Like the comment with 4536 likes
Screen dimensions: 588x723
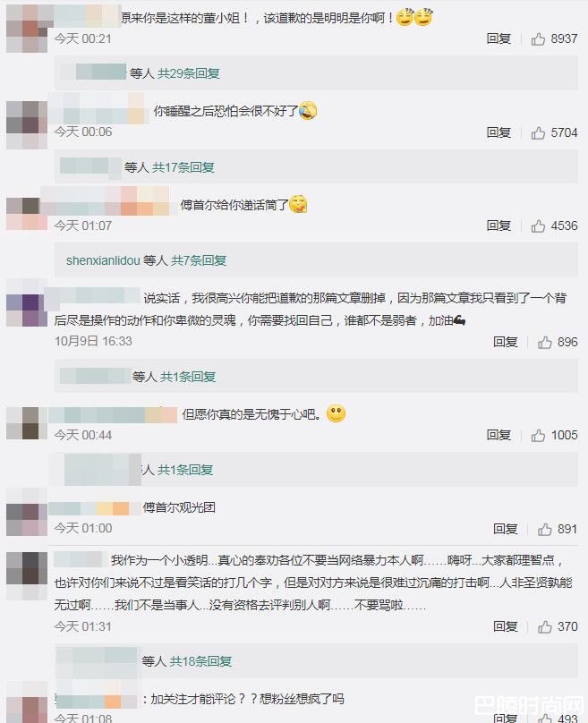coord(538,225)
